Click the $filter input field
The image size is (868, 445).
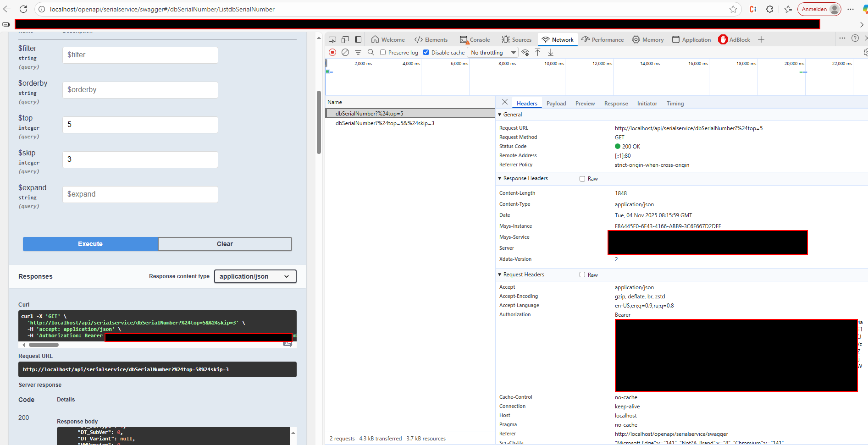pyautogui.click(x=140, y=55)
